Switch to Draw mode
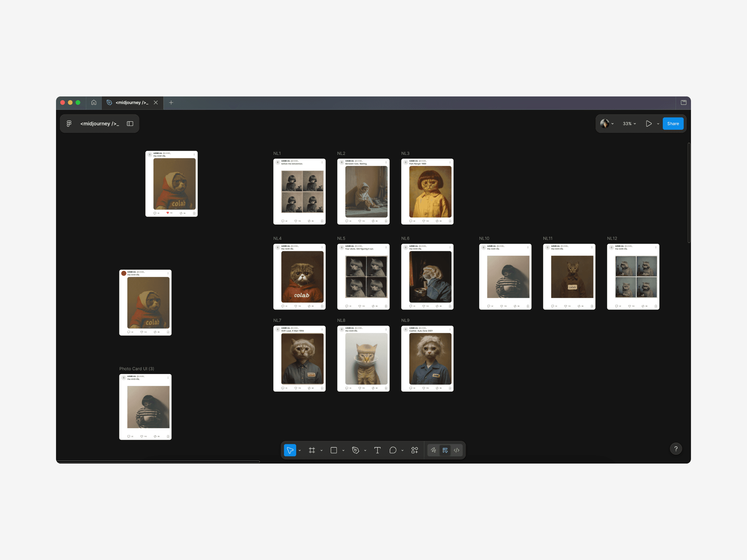This screenshot has height=560, width=747. [434, 450]
